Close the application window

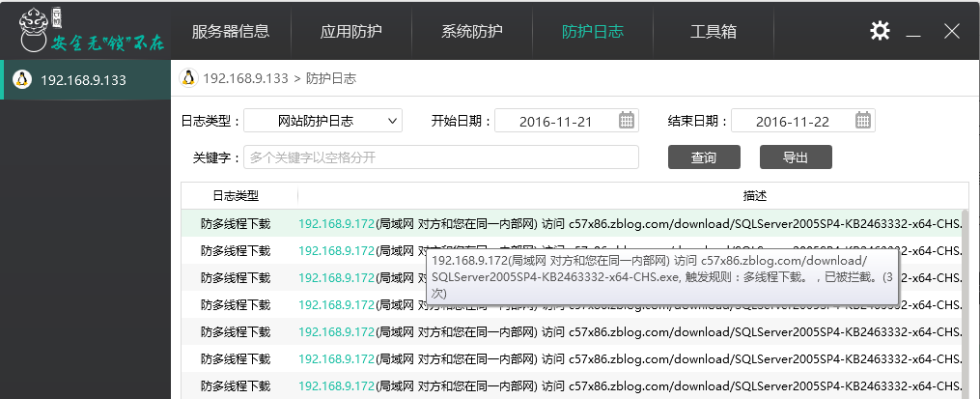tap(951, 31)
